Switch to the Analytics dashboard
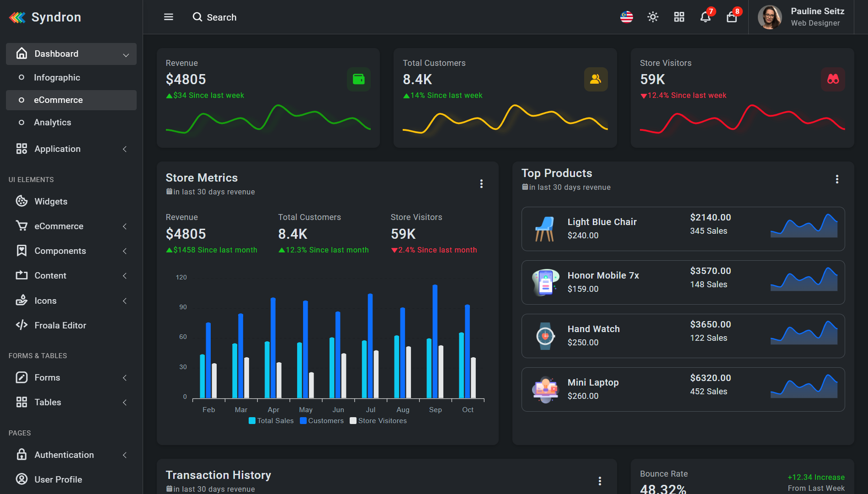 pos(53,122)
